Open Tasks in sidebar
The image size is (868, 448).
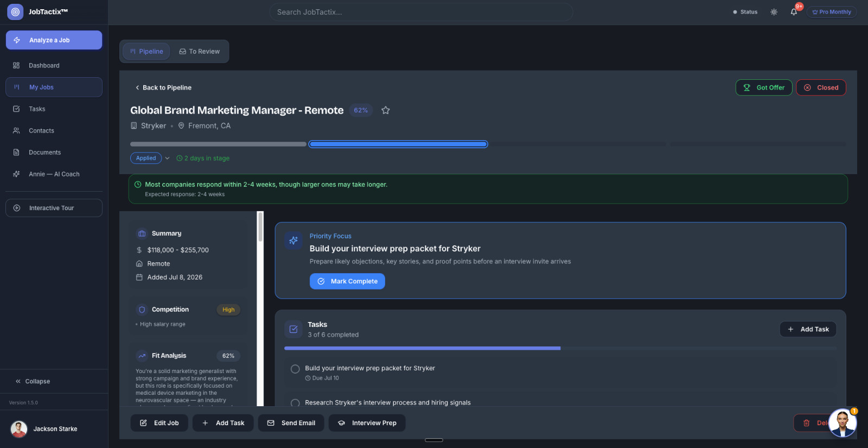pyautogui.click(x=54, y=109)
